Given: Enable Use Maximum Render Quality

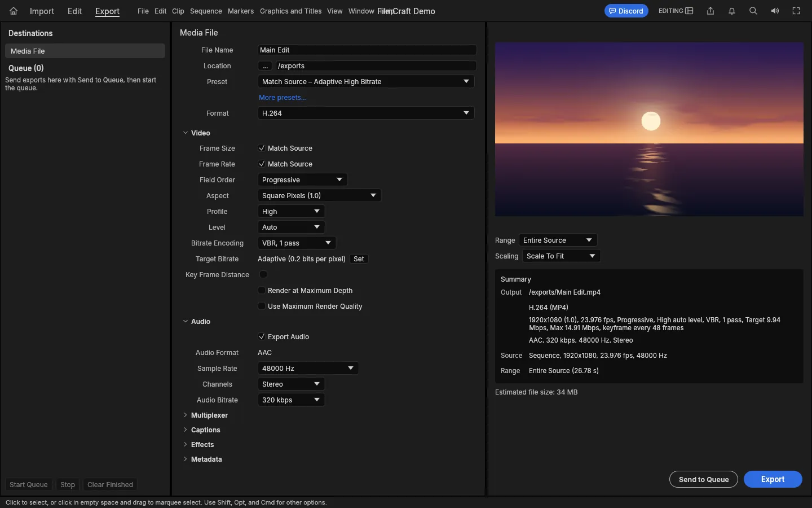Looking at the screenshot, I should click(x=262, y=306).
